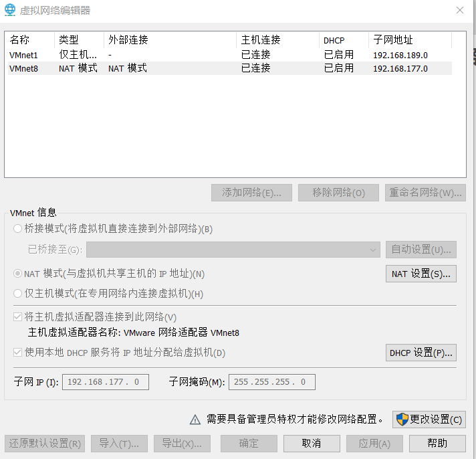
Task: Open the 已桥接至 dropdown
Action: 233,250
